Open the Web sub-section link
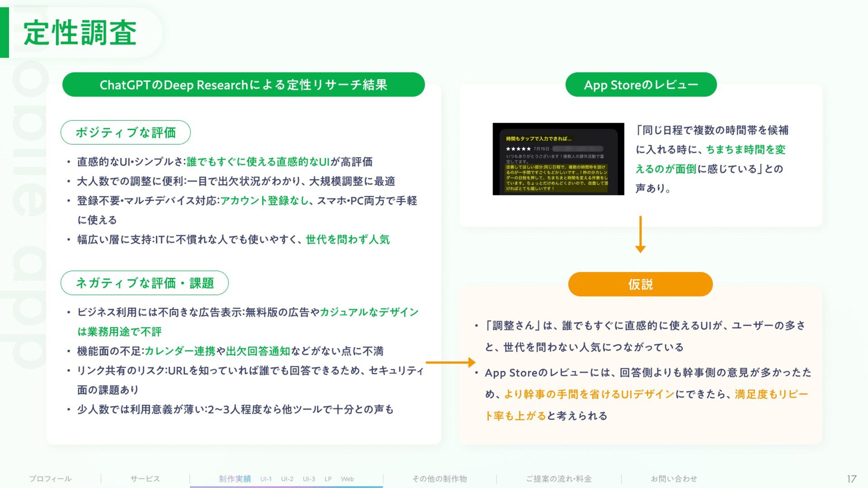 (347, 479)
